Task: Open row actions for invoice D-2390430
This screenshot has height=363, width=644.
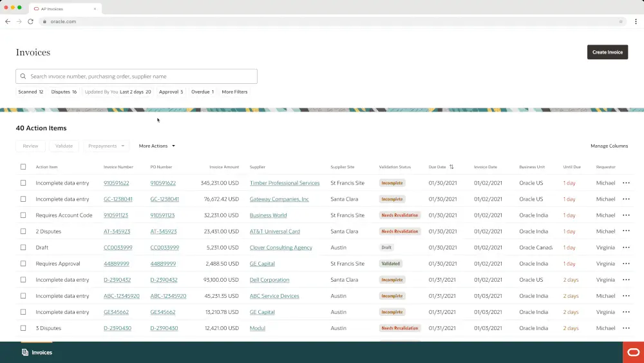Action: tap(626, 328)
